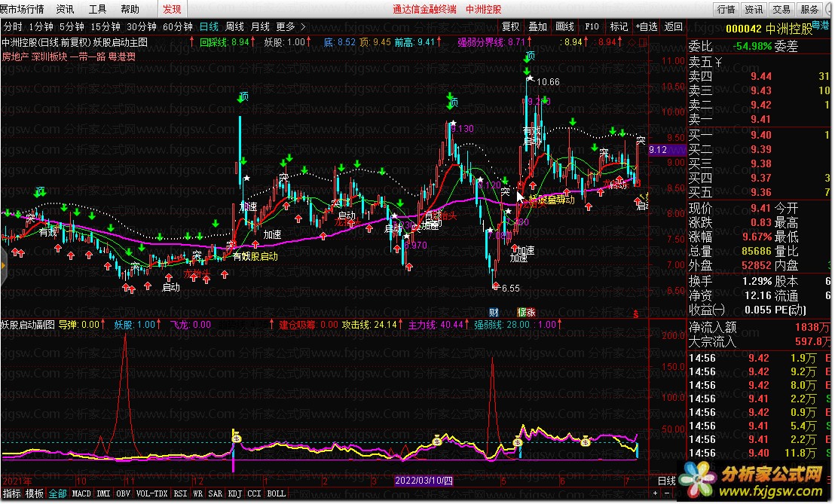Zoom in chart with the plus button
The image size is (835, 504).
click(655, 493)
